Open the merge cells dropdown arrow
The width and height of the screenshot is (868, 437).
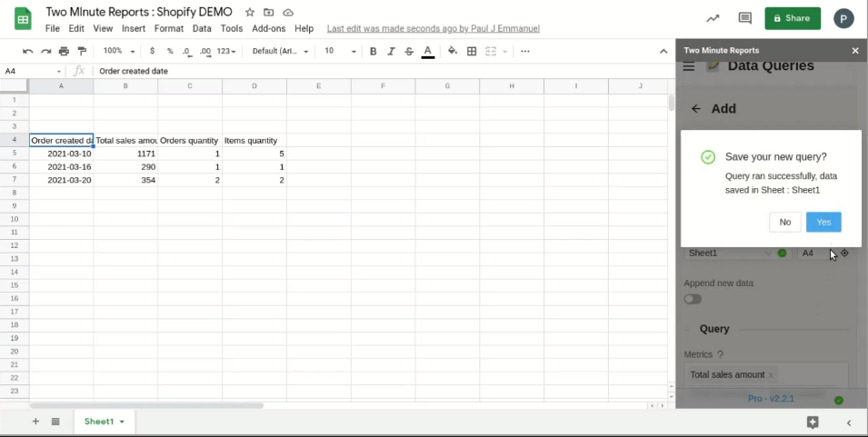pos(504,52)
